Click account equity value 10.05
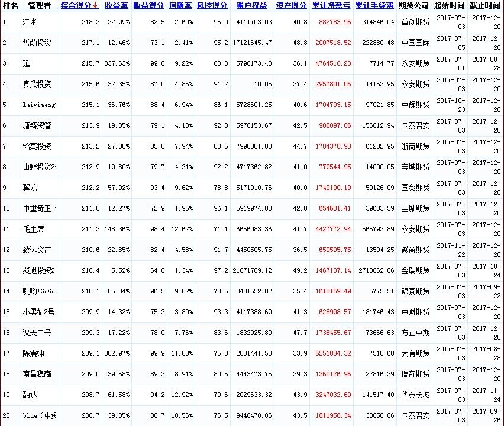Screen dimensions: 504x426 (263, 84)
